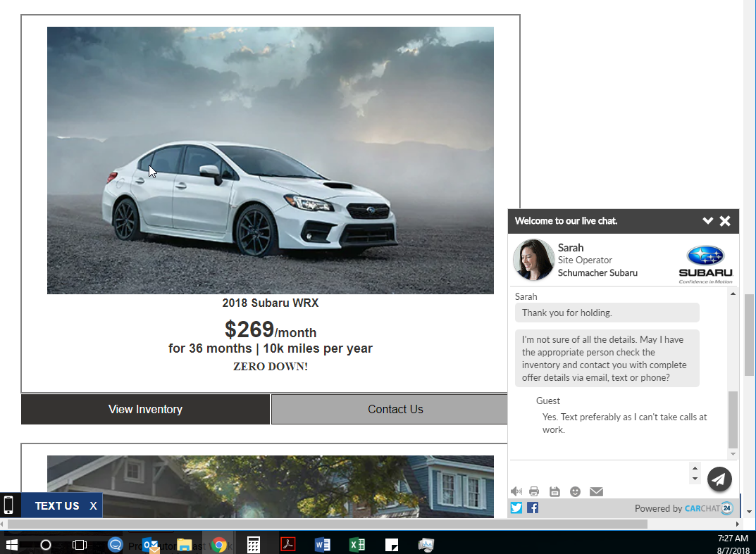756x554 pixels.
Task: Email the chat transcript with envelope icon
Action: click(596, 491)
